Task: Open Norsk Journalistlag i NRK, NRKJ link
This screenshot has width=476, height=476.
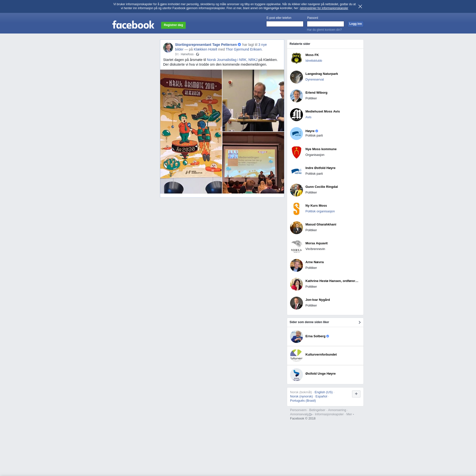Action: (232, 60)
